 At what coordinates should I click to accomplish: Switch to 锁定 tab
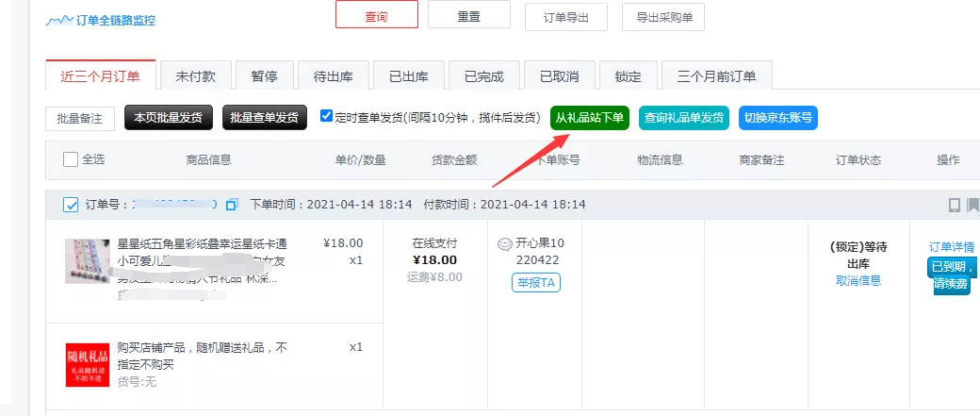click(629, 77)
